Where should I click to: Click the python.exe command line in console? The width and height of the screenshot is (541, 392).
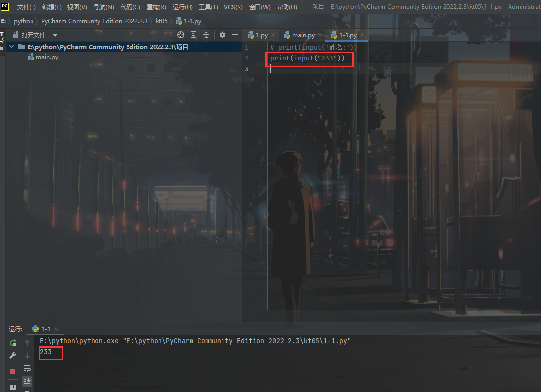click(x=195, y=341)
